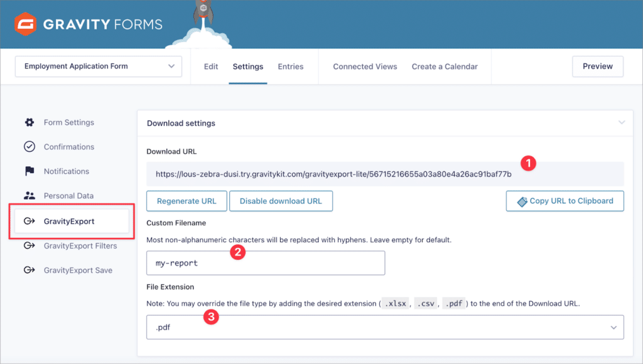The width and height of the screenshot is (643, 364).
Task: Click the Download settings heading
Action: coord(181,123)
